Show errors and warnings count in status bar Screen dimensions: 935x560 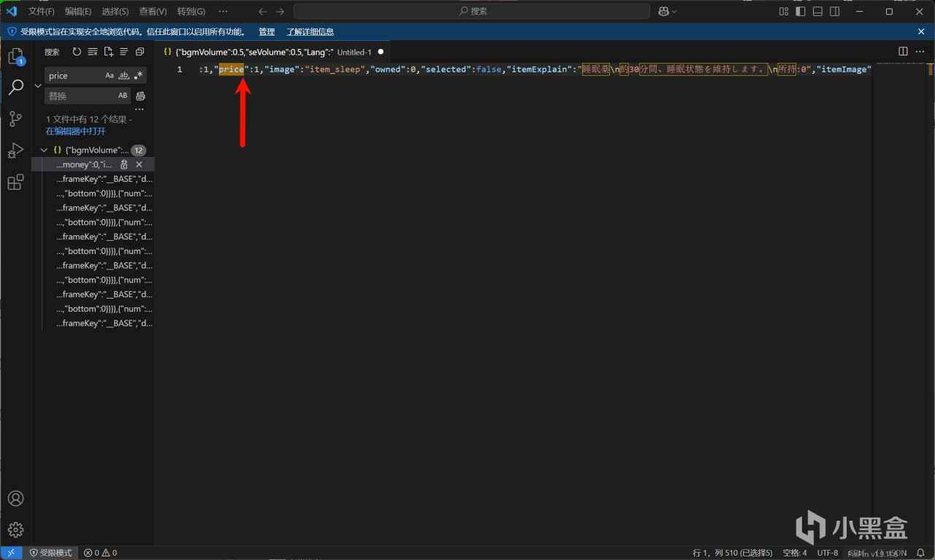[100, 553]
